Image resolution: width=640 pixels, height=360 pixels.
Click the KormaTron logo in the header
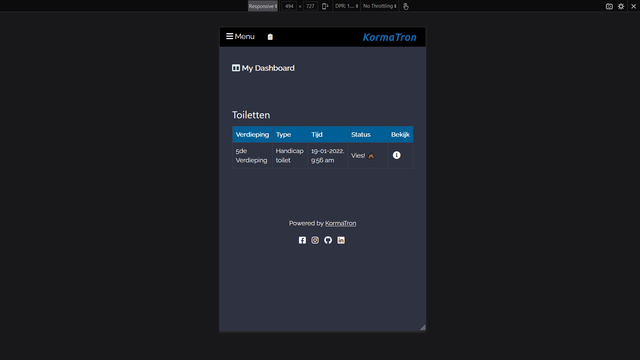pyautogui.click(x=389, y=37)
